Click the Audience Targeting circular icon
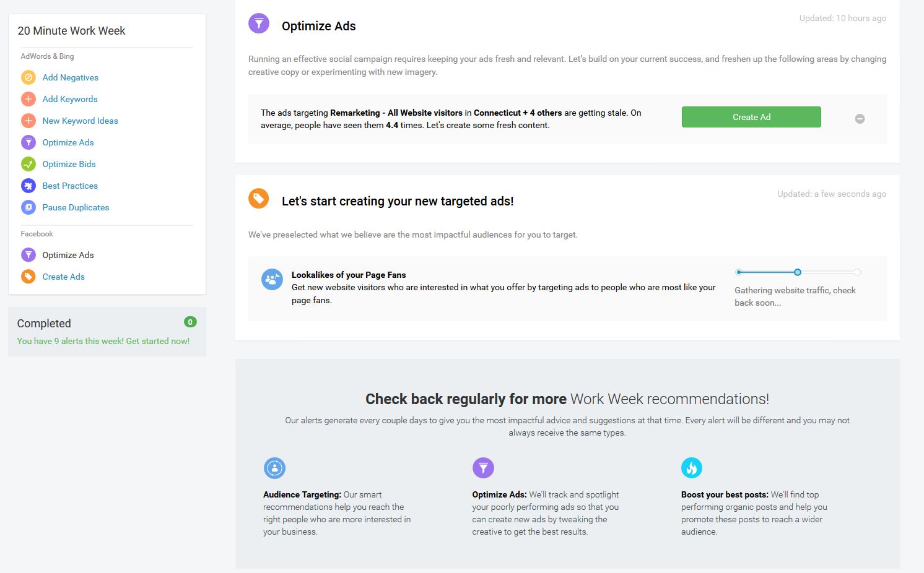The height and width of the screenshot is (573, 924). 274,468
